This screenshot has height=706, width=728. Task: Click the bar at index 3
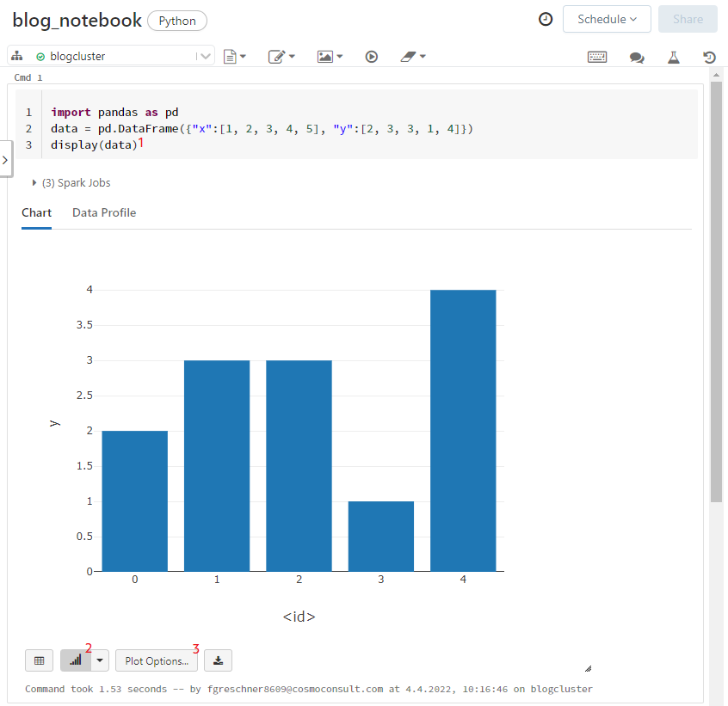point(380,537)
